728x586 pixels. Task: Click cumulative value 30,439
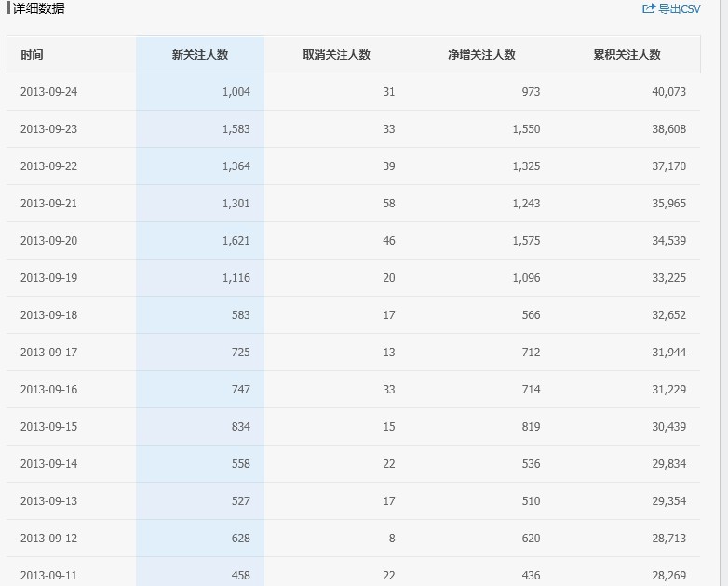pyautogui.click(x=668, y=427)
